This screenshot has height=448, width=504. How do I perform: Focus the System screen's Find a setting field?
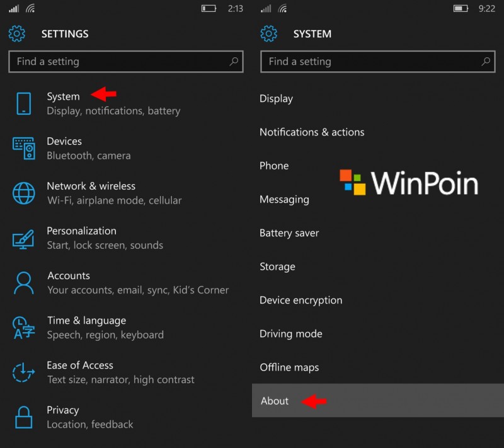point(378,61)
